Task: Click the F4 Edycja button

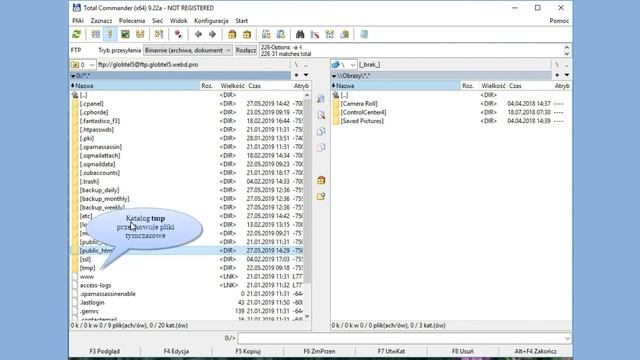Action: (x=176, y=351)
